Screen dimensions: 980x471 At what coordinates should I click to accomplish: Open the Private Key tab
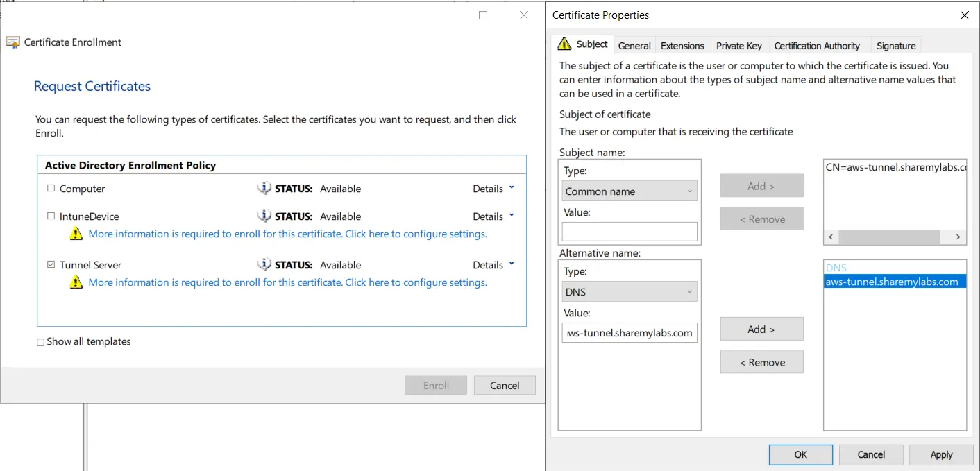[x=738, y=46]
